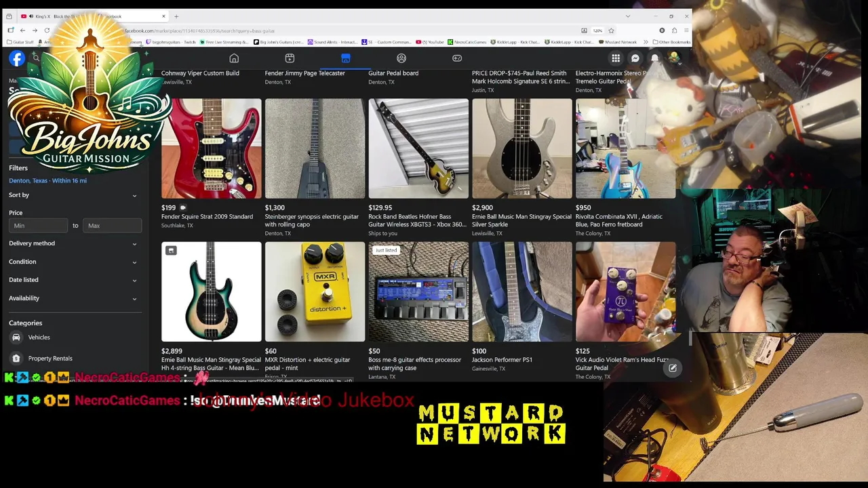This screenshot has height=488, width=868.
Task: Click the Vehicles category car icon
Action: (x=16, y=338)
